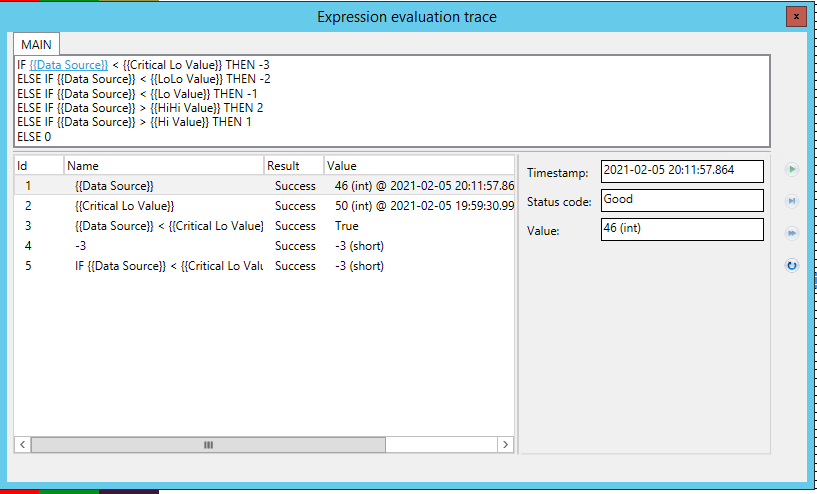This screenshot has width=817, height=494.
Task: Close the Expression evaluation trace window
Action: [x=795, y=16]
